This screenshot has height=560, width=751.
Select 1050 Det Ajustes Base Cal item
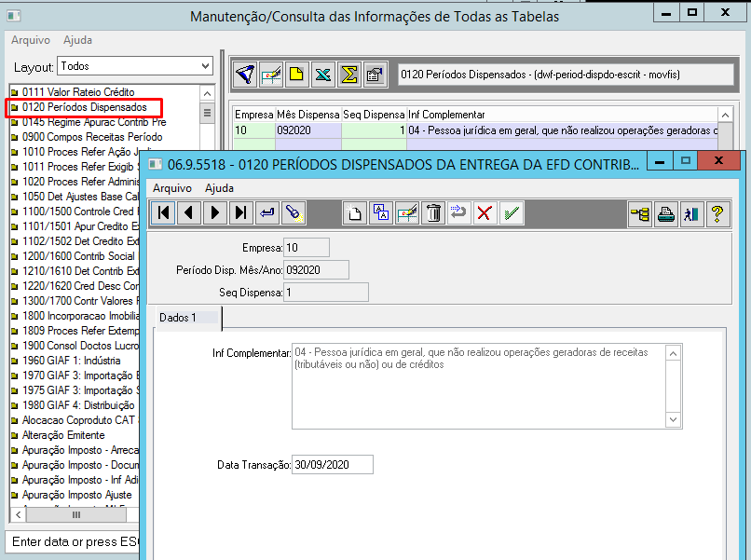point(75,197)
